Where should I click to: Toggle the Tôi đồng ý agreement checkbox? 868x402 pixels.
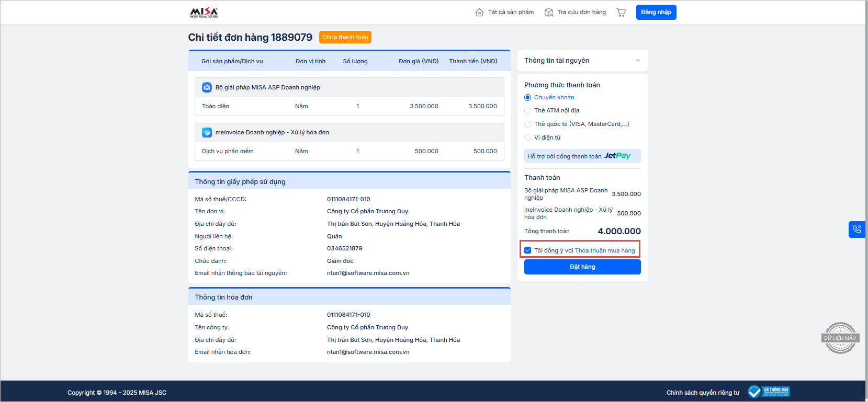tap(527, 250)
